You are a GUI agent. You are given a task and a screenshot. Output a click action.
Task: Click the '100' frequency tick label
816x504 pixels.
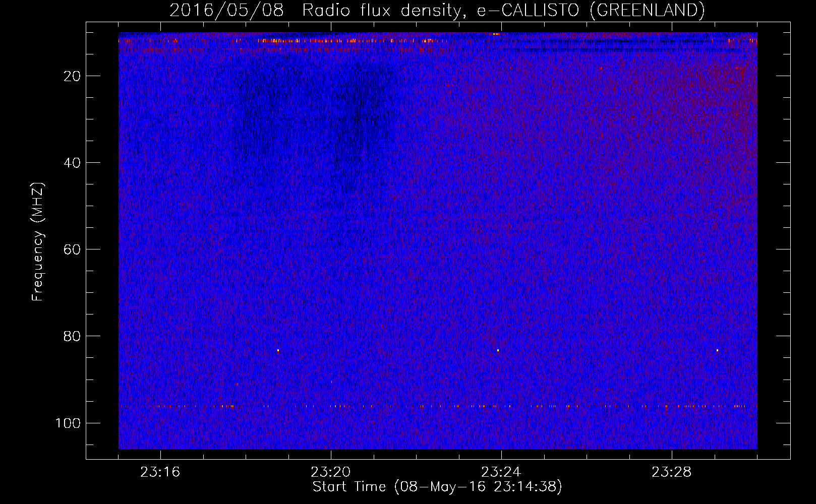coord(68,423)
